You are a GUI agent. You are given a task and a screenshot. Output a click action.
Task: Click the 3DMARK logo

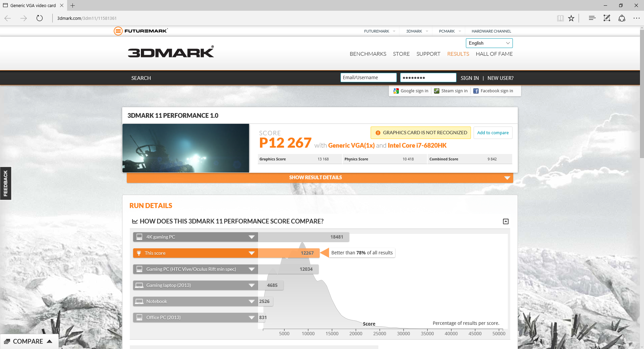tap(171, 52)
